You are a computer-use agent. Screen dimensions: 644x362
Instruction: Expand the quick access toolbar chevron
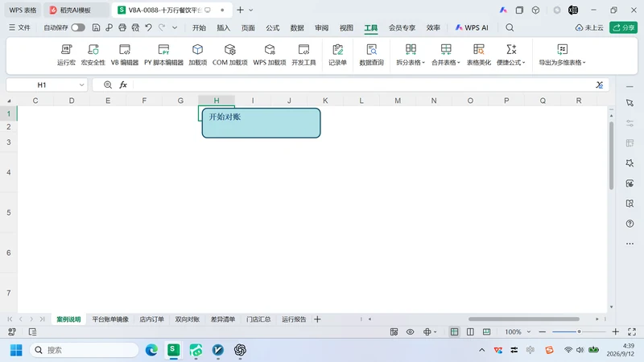pos(175,27)
